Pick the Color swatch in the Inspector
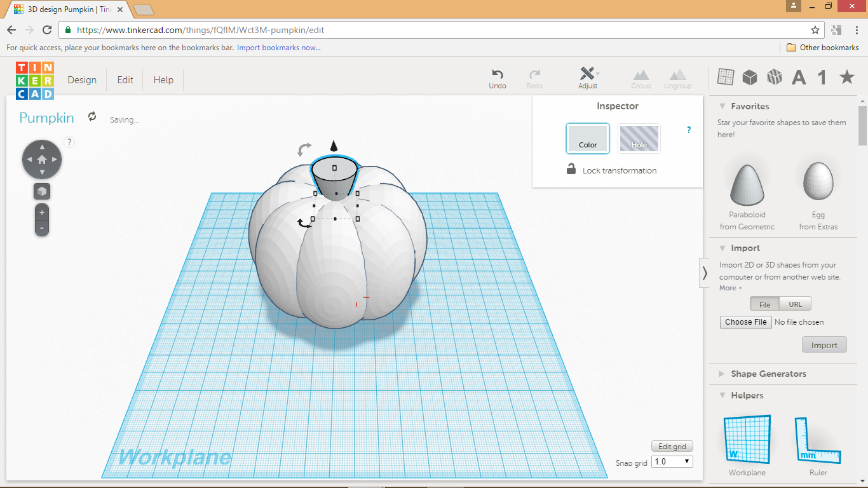868x488 pixels. point(587,138)
